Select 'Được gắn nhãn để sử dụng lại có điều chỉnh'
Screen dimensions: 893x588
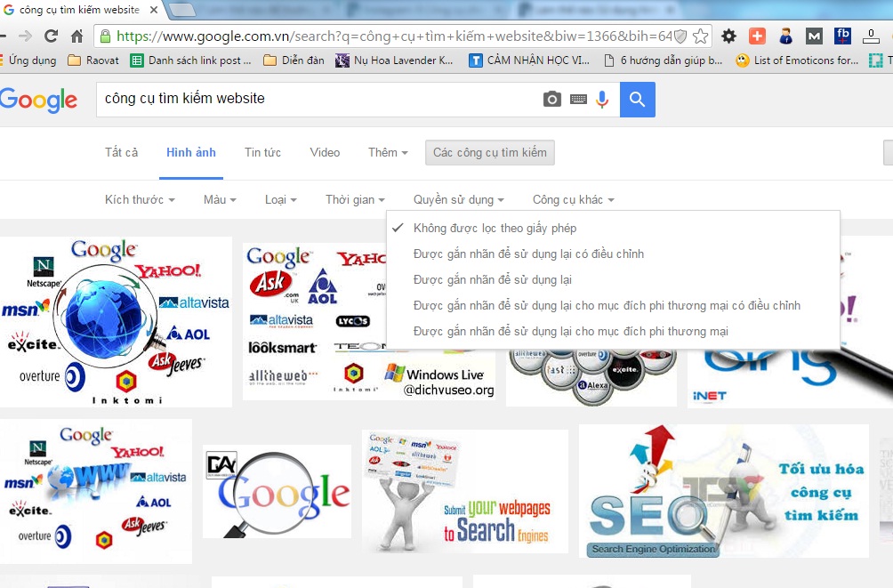pyautogui.click(x=613, y=254)
